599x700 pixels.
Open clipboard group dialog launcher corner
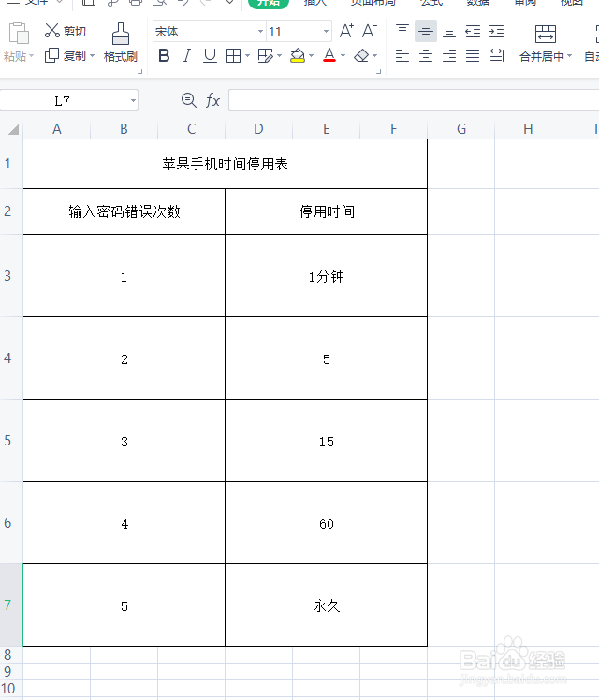tap(139, 71)
